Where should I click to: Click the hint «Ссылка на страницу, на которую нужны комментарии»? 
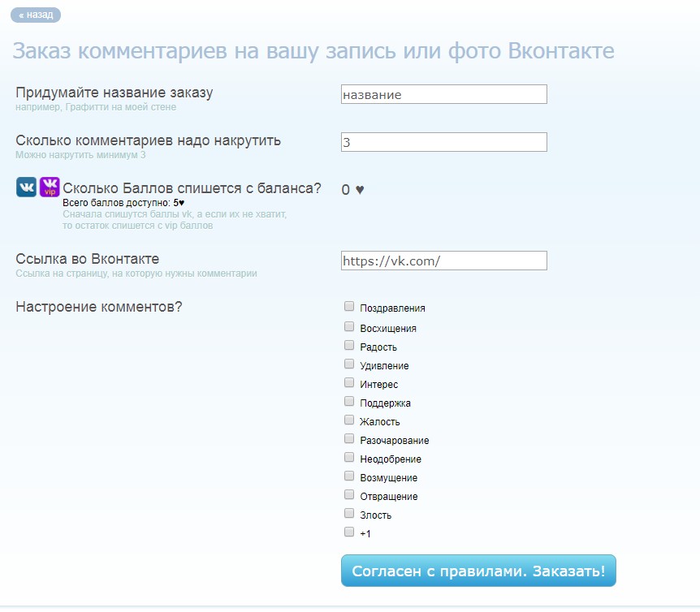[136, 274]
